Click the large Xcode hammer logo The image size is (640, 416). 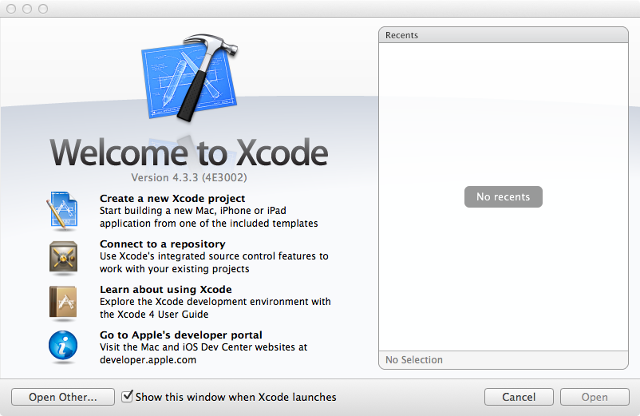point(190,77)
